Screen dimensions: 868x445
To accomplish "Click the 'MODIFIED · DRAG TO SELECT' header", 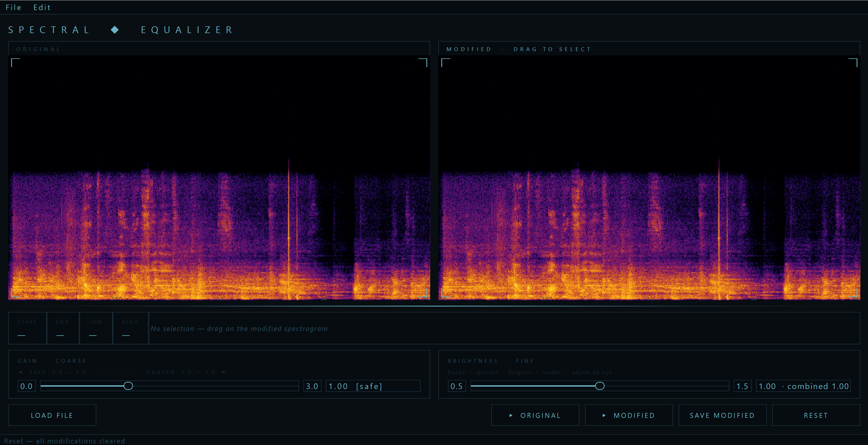I will pos(519,49).
